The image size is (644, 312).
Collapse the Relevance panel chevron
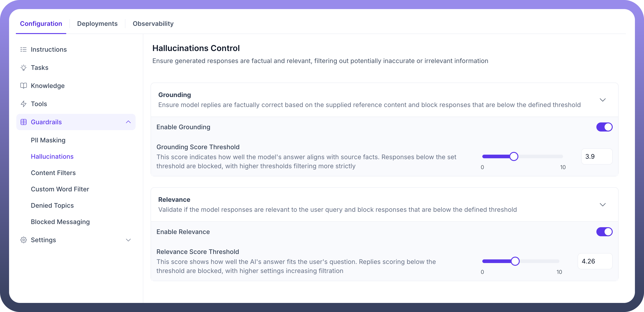pos(603,205)
